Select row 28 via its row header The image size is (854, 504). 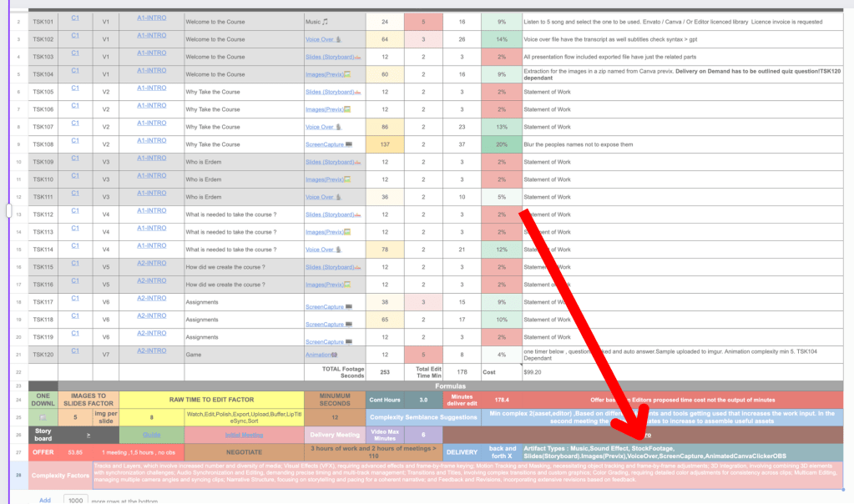pyautogui.click(x=18, y=475)
